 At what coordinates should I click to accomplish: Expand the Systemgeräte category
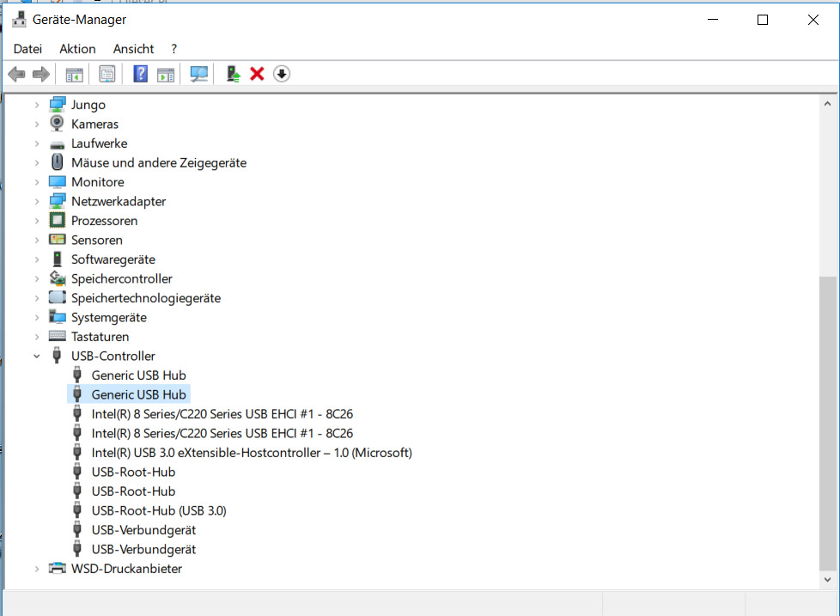36,317
